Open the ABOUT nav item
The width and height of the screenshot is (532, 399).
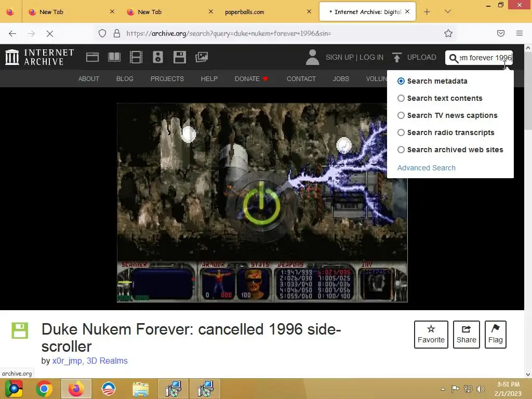click(89, 79)
